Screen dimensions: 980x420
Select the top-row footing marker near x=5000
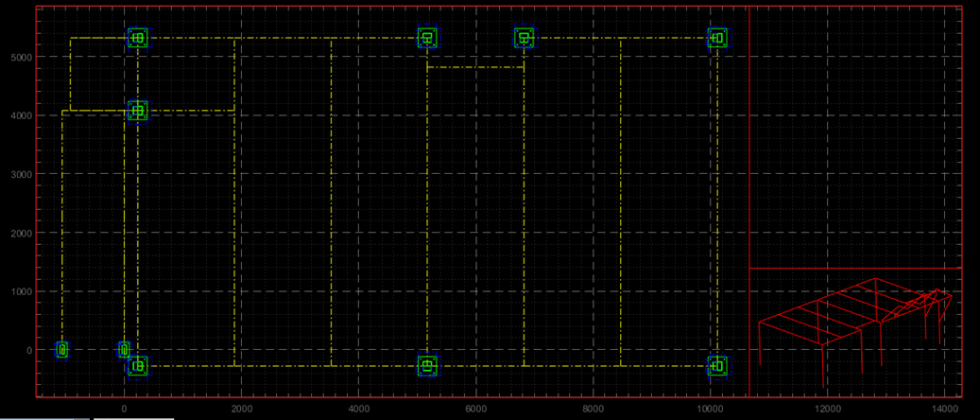coord(427,38)
